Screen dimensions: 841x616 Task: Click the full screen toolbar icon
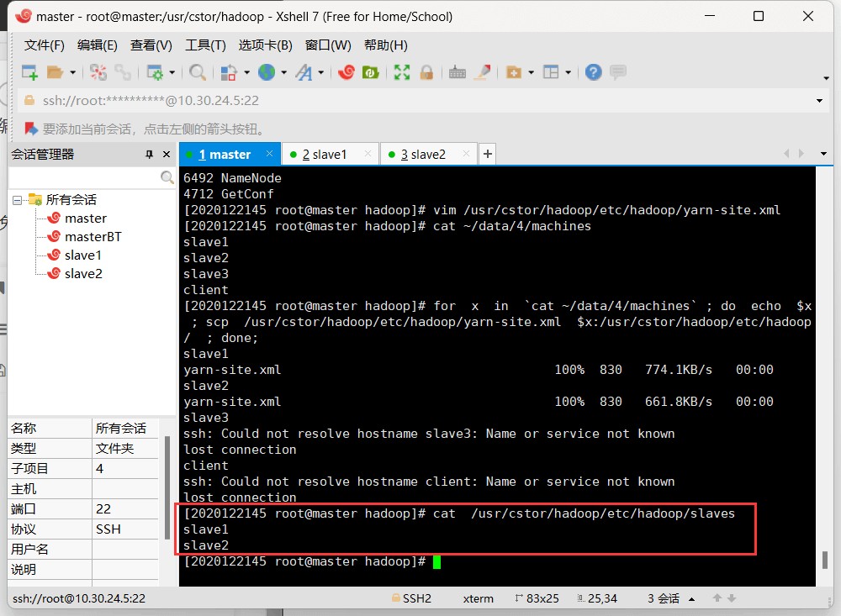(402, 72)
